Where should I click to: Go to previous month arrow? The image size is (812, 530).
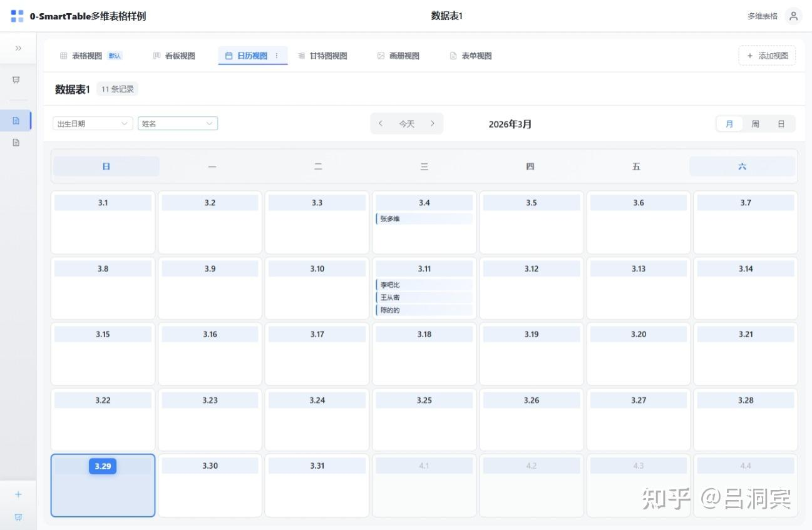(x=381, y=124)
